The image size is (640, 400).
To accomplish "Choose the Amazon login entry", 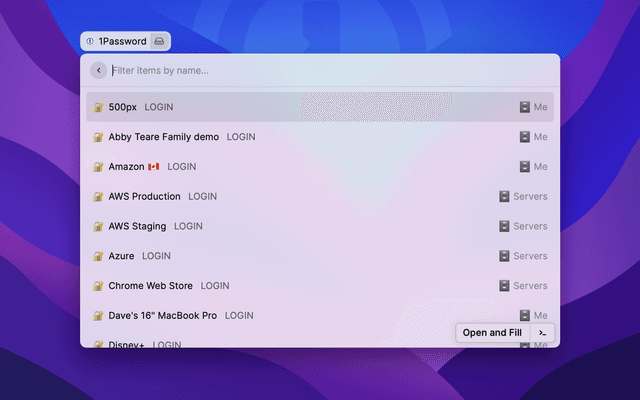I will [128, 167].
